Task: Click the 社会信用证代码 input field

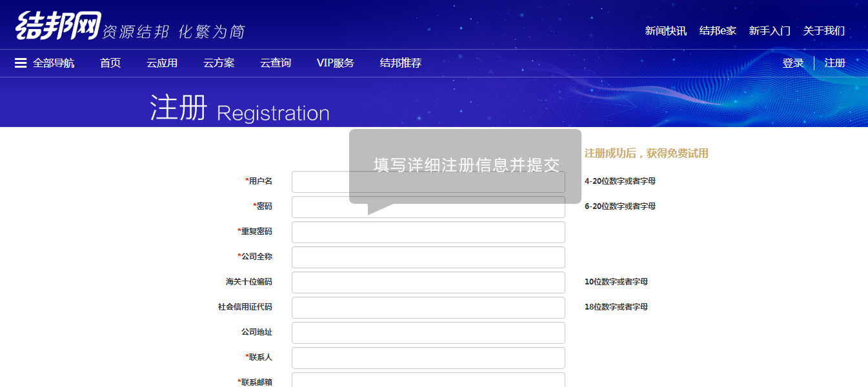Action: tap(428, 308)
